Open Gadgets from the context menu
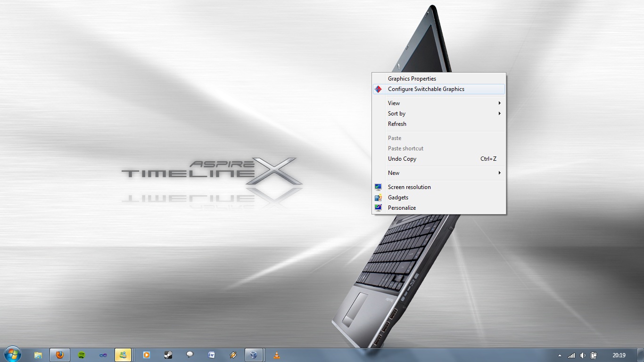Image resolution: width=644 pixels, height=362 pixels. (x=438, y=197)
